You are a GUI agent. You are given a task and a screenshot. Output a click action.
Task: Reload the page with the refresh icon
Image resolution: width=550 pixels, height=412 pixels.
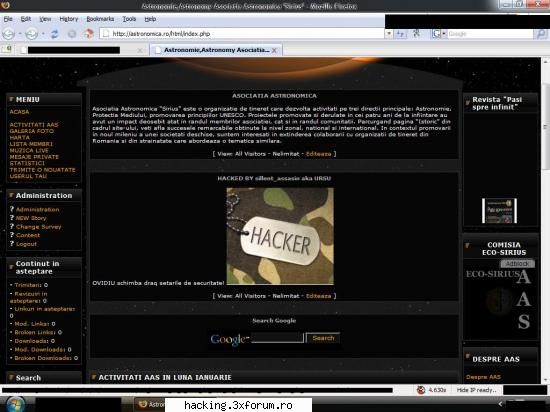pyautogui.click(x=54, y=34)
